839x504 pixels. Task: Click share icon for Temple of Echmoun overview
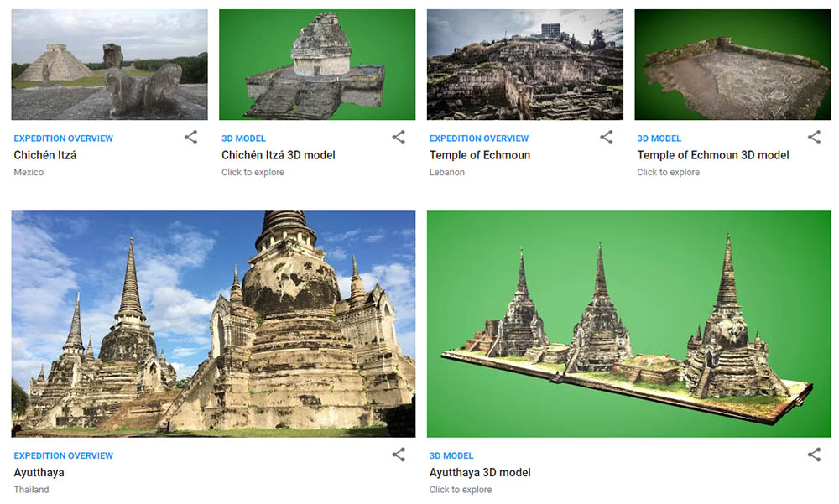[606, 138]
